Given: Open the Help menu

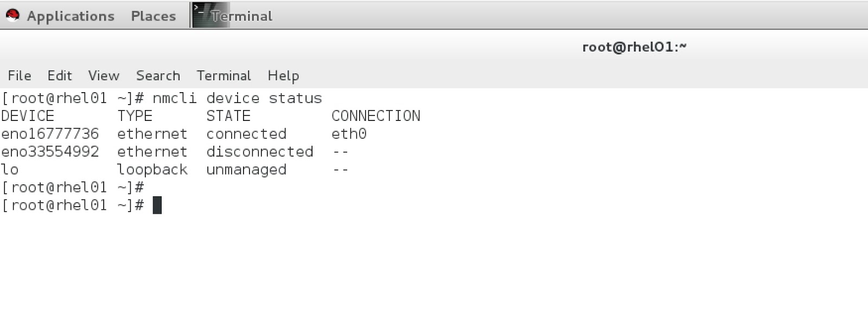Looking at the screenshot, I should pos(283,76).
